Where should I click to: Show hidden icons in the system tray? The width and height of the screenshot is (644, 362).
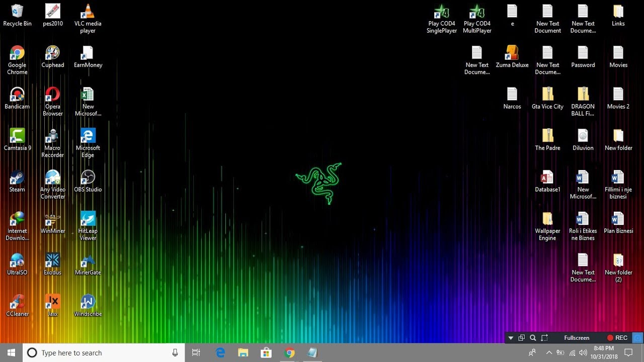549,352
